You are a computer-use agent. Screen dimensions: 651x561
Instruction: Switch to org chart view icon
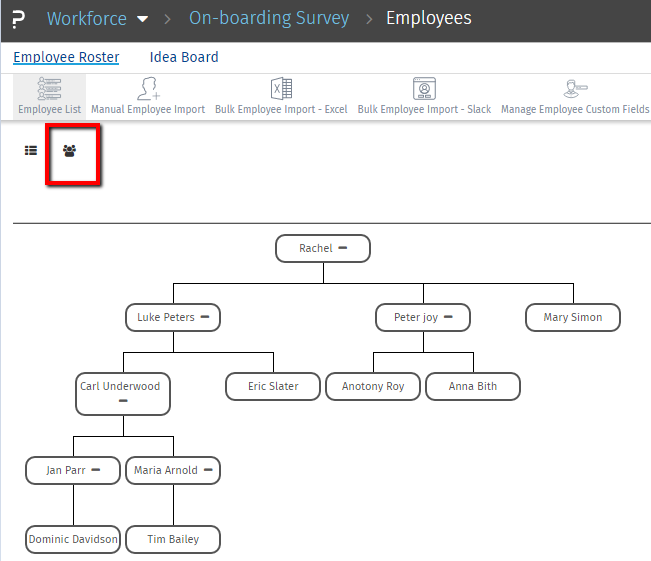point(69,151)
